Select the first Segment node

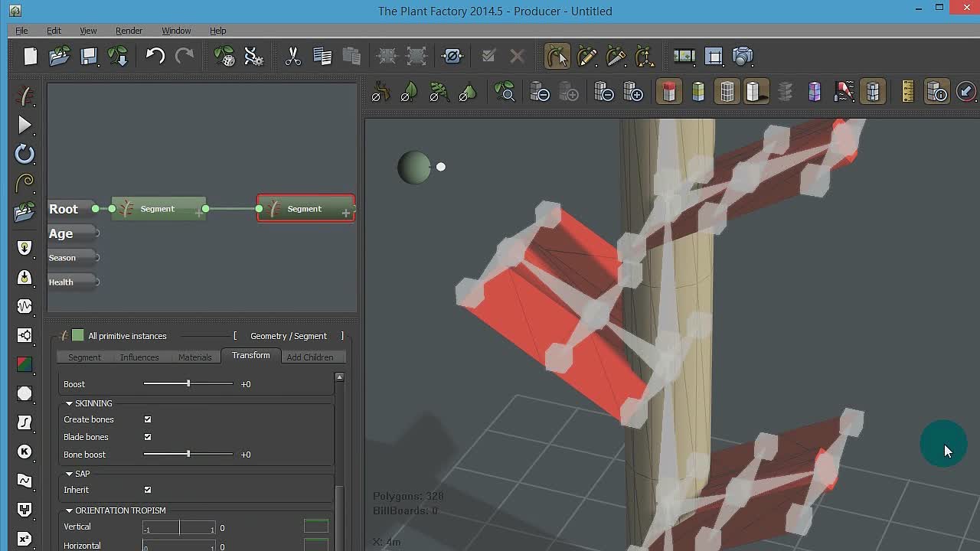pyautogui.click(x=158, y=209)
